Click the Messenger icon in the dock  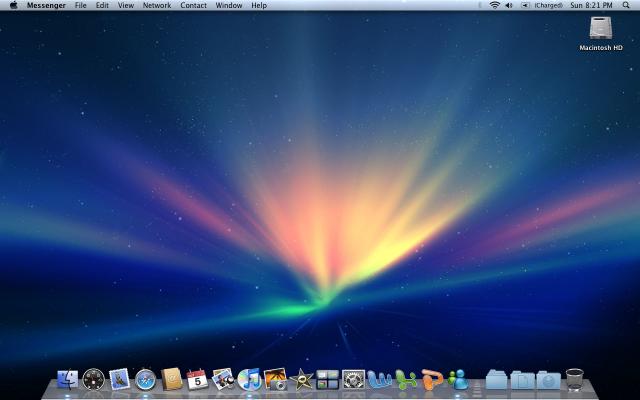point(458,379)
